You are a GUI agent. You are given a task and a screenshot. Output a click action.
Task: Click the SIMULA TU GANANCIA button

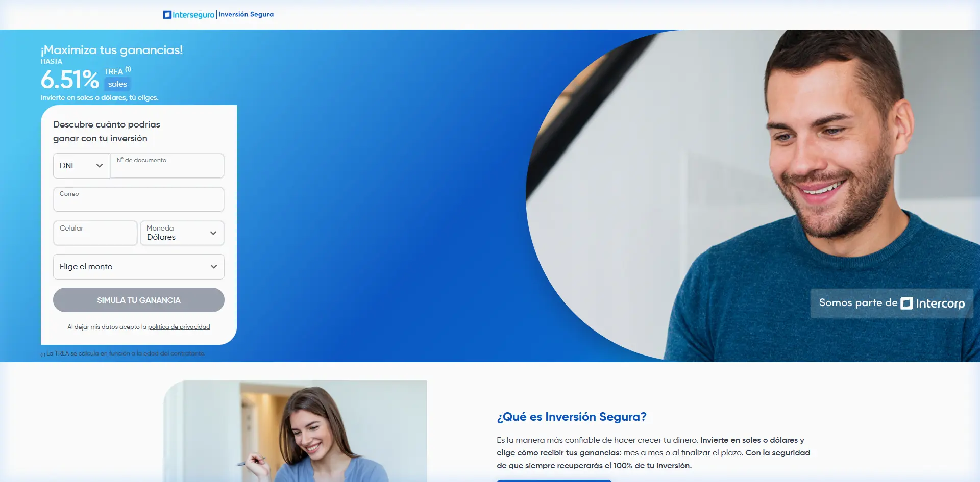[x=139, y=300]
